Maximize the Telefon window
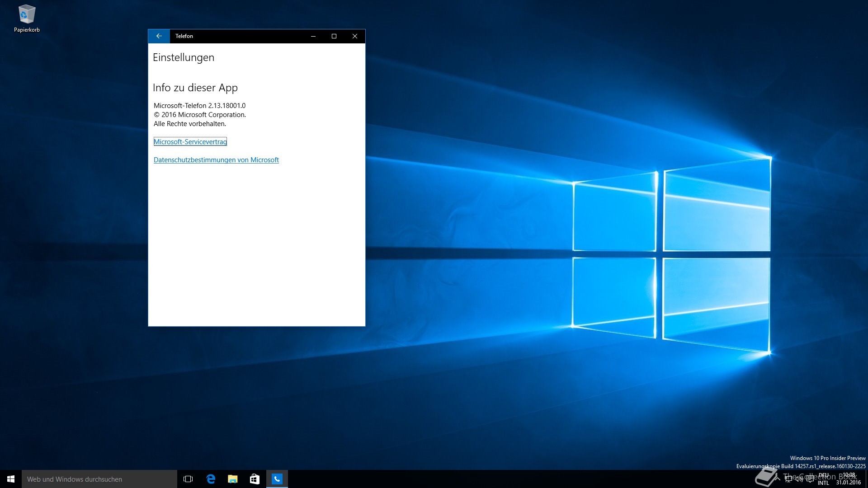The height and width of the screenshot is (488, 868). pyautogui.click(x=334, y=36)
